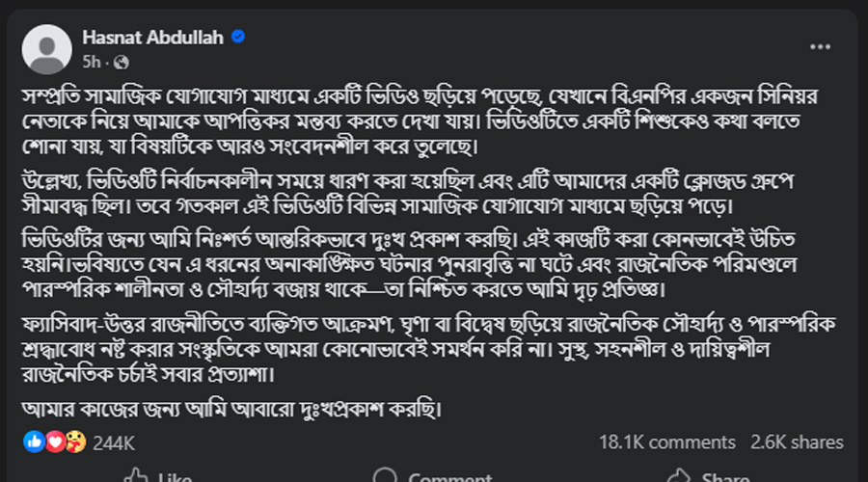Open the 18.1K comments list

pos(666,442)
